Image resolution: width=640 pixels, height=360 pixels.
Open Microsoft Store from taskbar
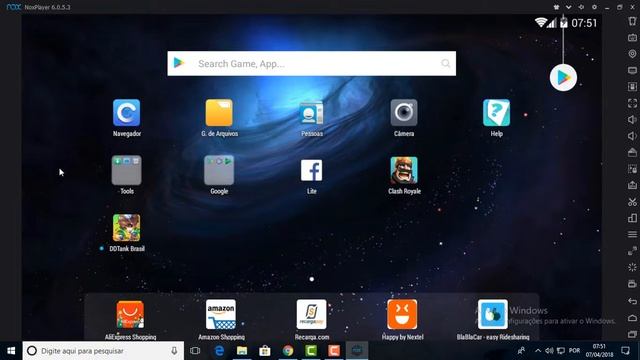[x=265, y=351]
